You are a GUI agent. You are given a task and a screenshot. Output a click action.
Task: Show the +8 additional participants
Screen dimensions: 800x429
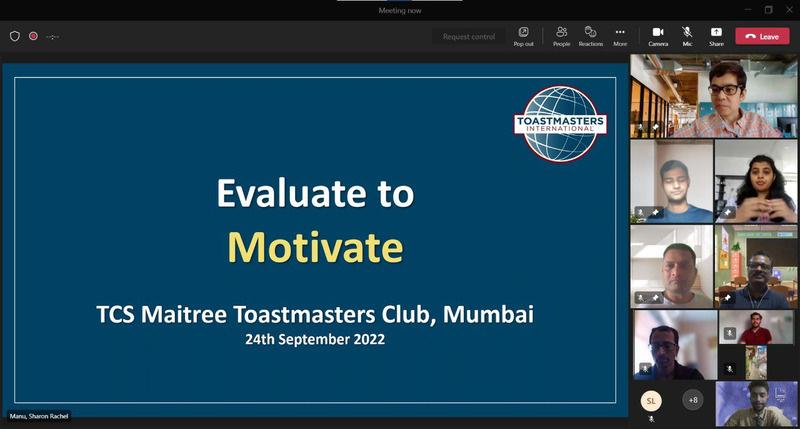pos(693,400)
